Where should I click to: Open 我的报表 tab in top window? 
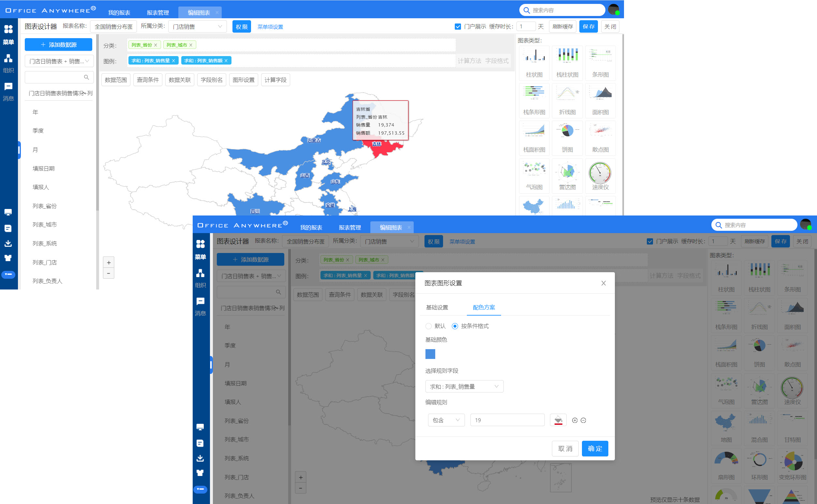click(x=119, y=13)
